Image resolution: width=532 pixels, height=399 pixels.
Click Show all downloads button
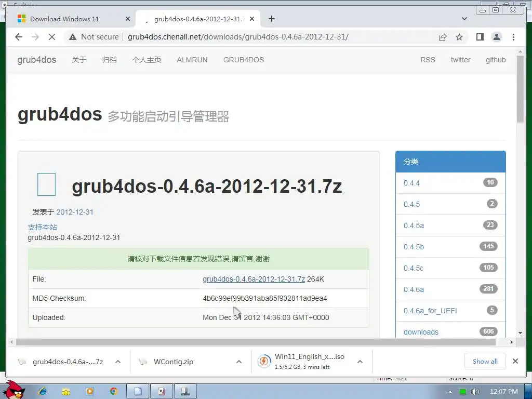(485, 362)
